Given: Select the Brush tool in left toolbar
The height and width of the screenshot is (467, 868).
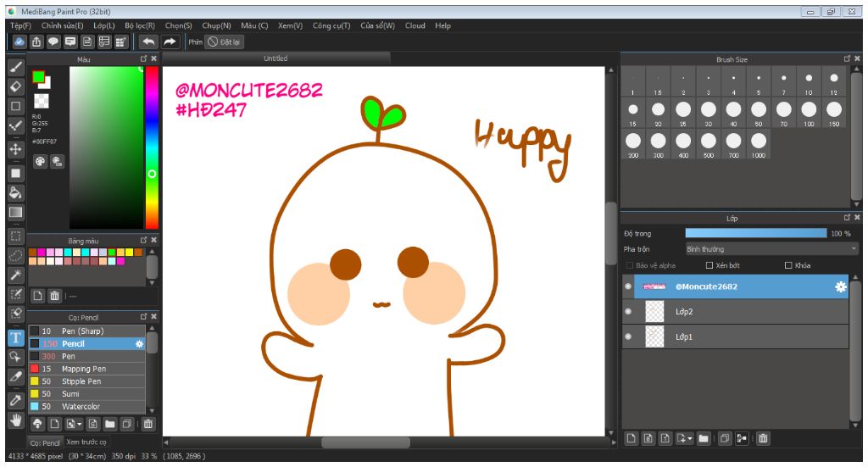Looking at the screenshot, I should (x=16, y=67).
